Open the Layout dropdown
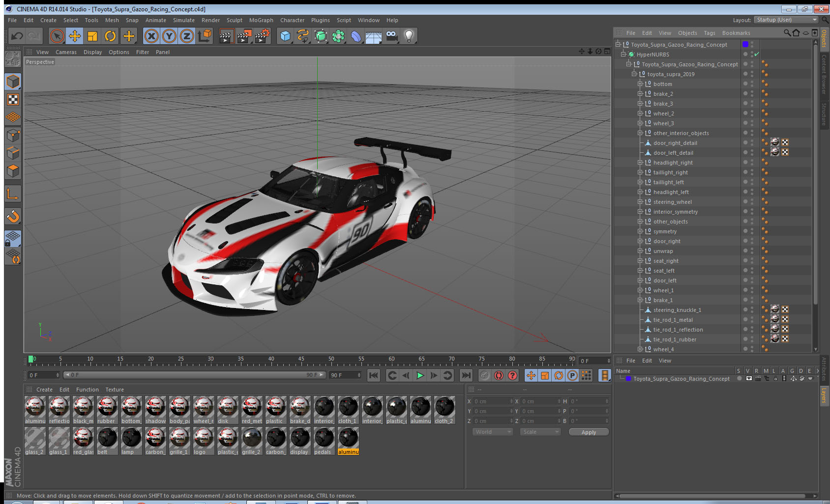This screenshot has height=504, width=830. click(787, 20)
